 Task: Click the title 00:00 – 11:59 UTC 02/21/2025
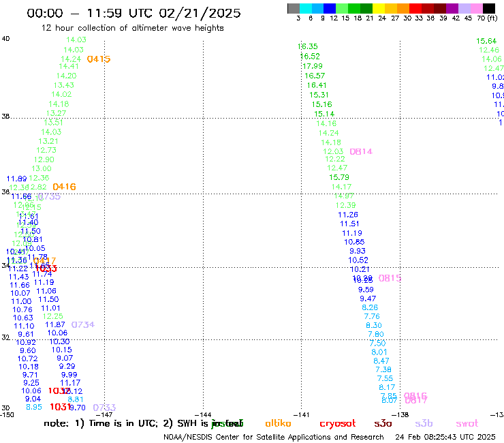(x=133, y=13)
